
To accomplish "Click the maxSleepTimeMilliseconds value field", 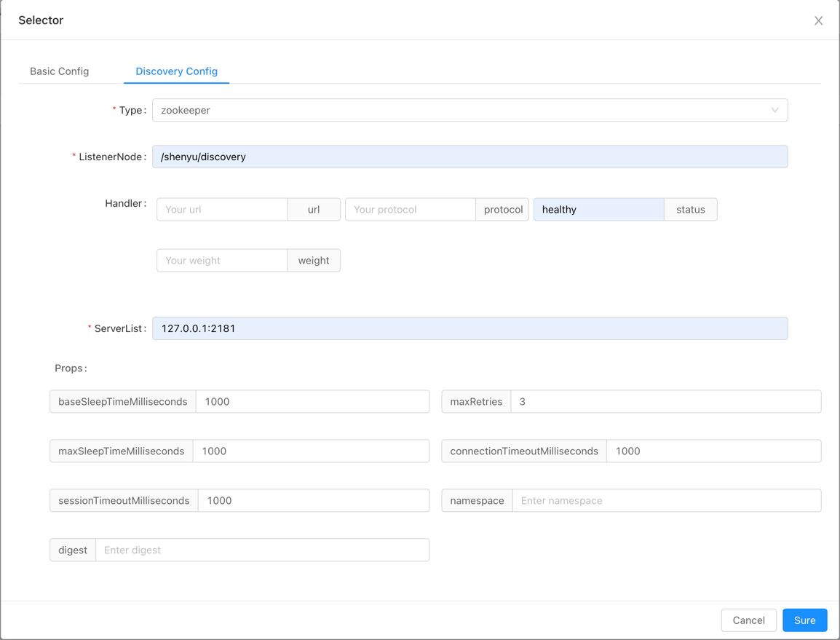I will (x=313, y=451).
